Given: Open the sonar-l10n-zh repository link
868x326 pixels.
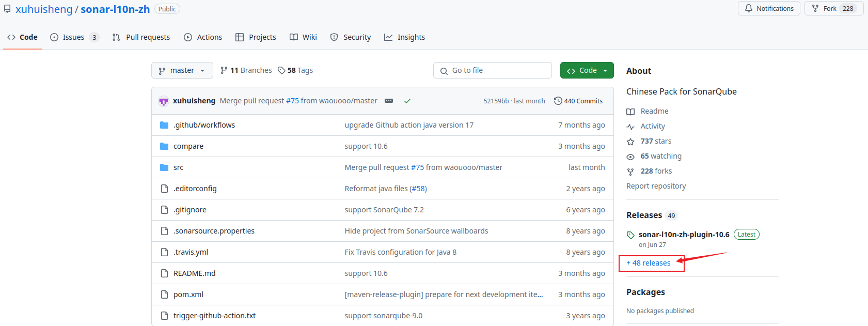Looking at the screenshot, I should [x=115, y=9].
